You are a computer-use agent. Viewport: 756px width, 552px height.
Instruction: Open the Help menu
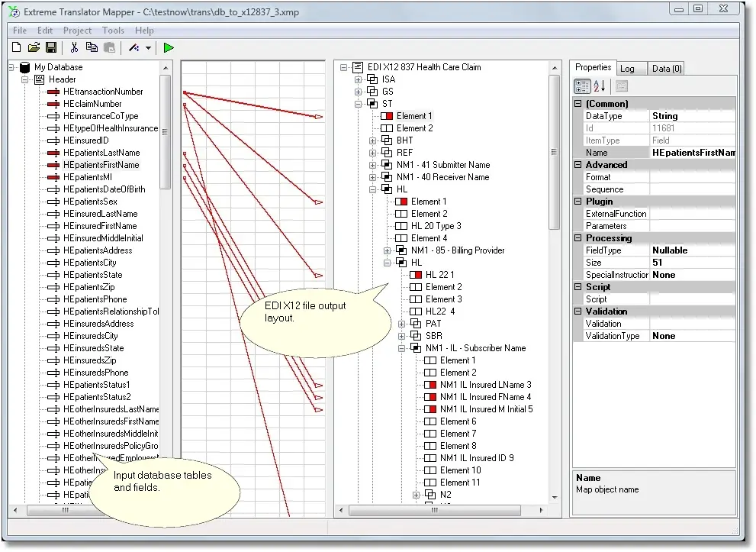144,31
